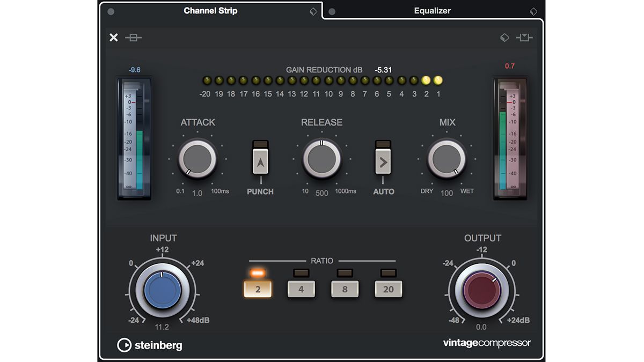
Task: Click the Mix value 100 field
Action: pyautogui.click(x=447, y=193)
